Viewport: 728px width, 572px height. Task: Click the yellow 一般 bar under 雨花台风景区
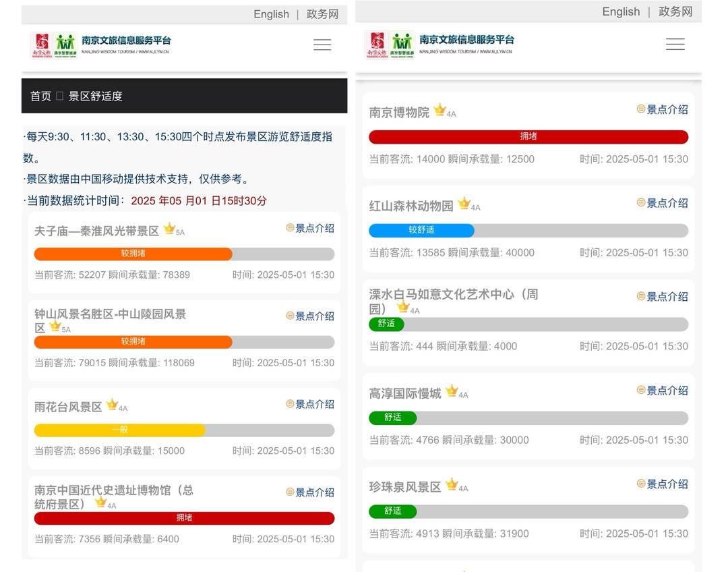[x=119, y=430]
